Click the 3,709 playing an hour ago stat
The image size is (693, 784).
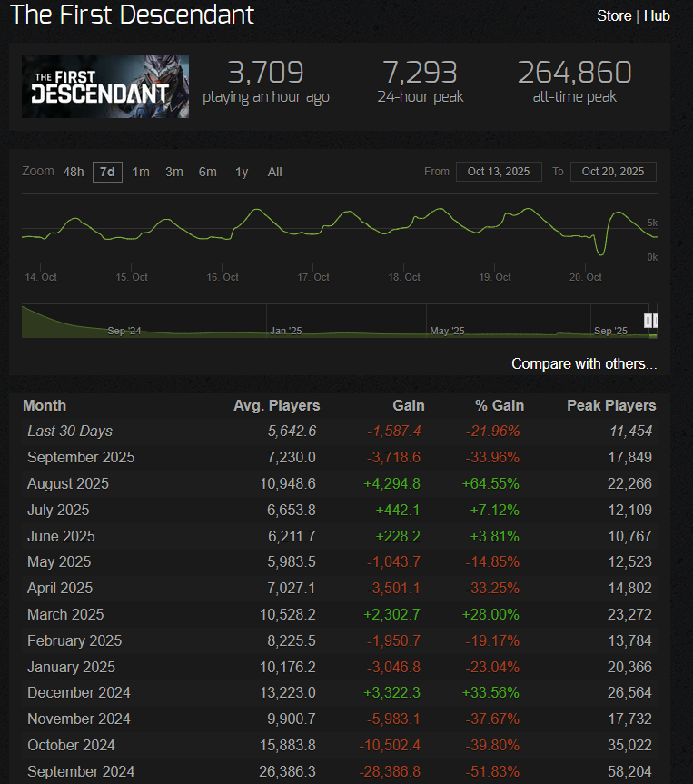(265, 82)
